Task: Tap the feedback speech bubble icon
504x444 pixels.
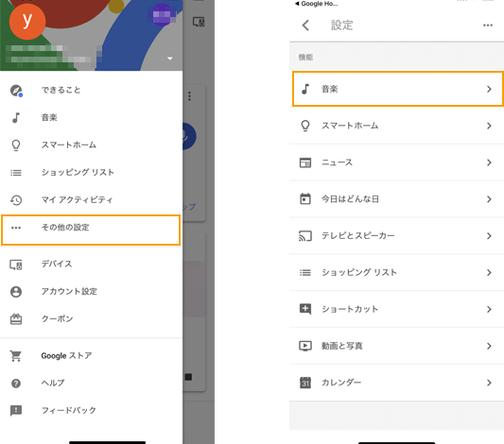Action: tap(16, 411)
